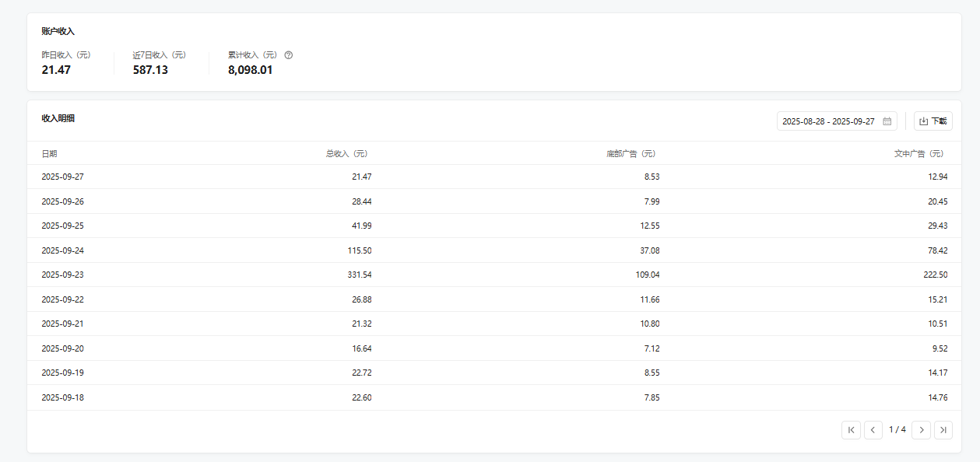Click the 文中广告（元）column header
Viewport: 980px width, 462px height.
coord(920,154)
